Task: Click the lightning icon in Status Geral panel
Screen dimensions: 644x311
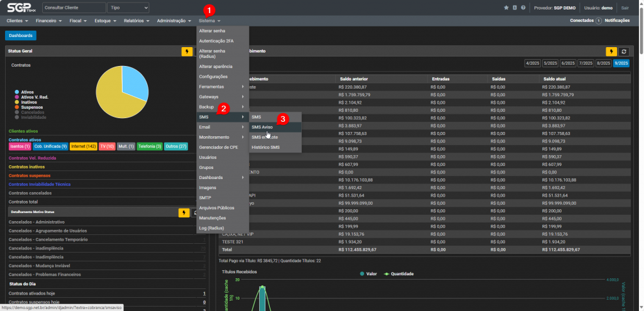Action: (187, 52)
